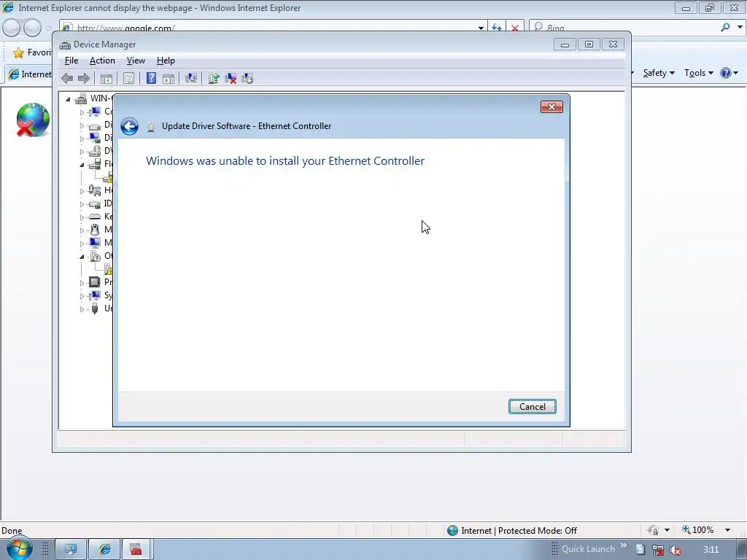
Task: Expand the Human Interface Devices category arrow
Action: click(82, 191)
